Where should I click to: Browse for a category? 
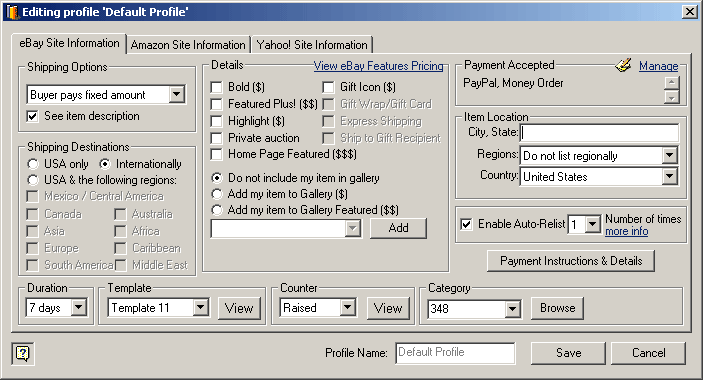tap(557, 308)
